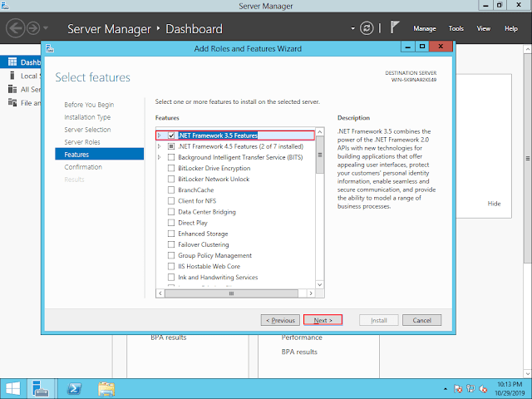This screenshot has width=532, height=399.
Task: Go to Server Selection step
Action: (87, 130)
